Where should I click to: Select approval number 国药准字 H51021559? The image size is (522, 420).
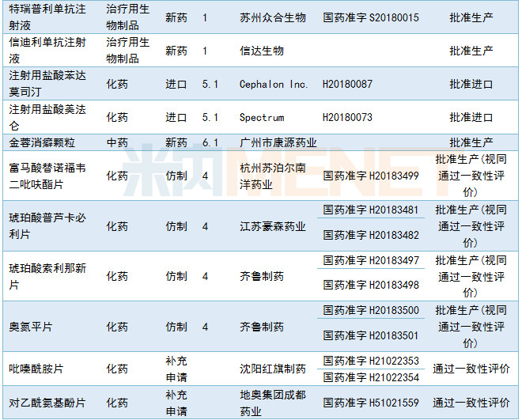pyautogui.click(x=371, y=403)
